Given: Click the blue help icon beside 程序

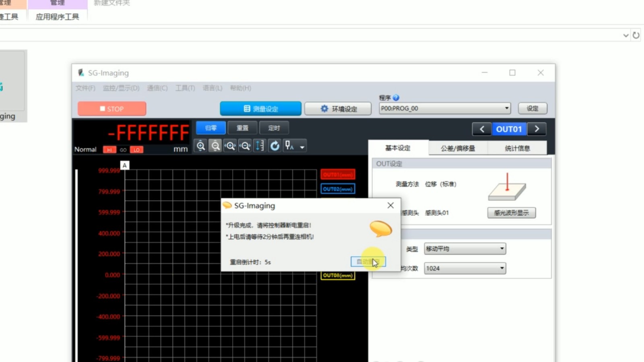Looking at the screenshot, I should (396, 98).
